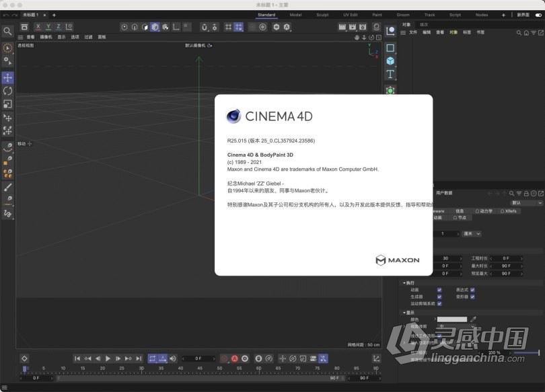The image size is (545, 392).
Task: Add a Cube primitive from side palette
Action: pos(390,61)
